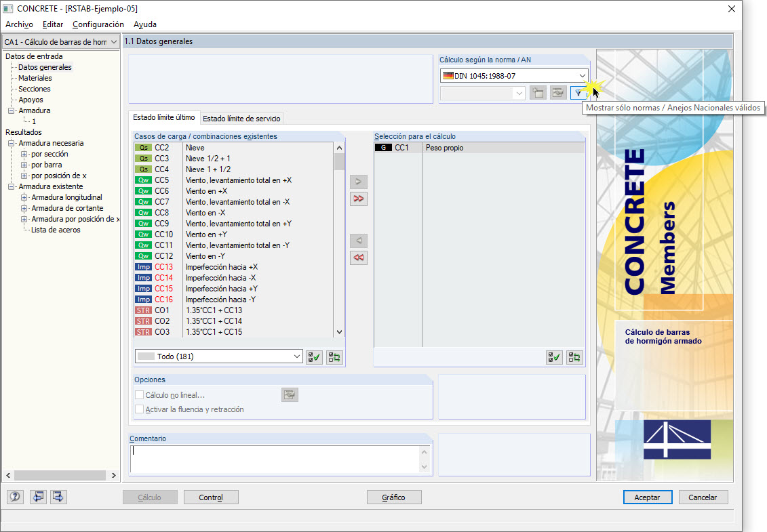This screenshot has height=532, width=767.
Task: Expand the por posición de x node
Action: (x=24, y=176)
